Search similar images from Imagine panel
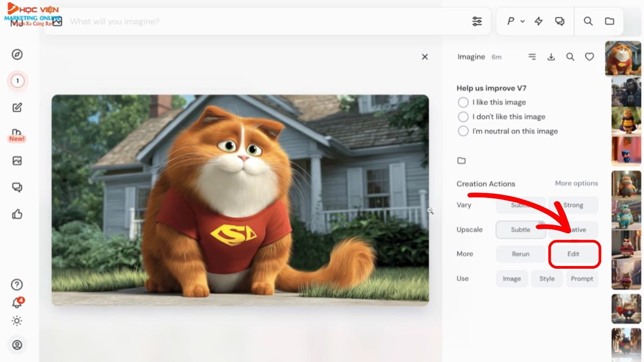 [x=570, y=57]
